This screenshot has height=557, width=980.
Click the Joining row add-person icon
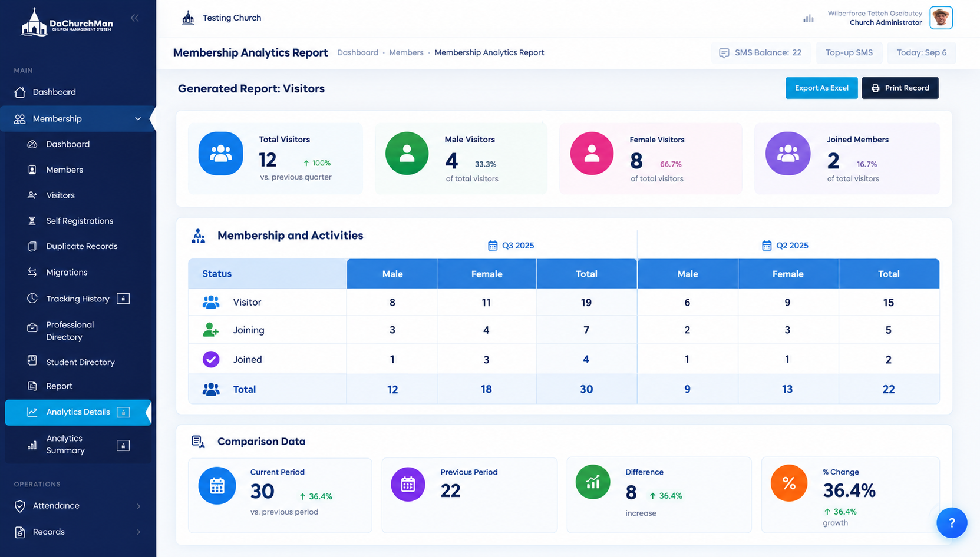pos(210,330)
